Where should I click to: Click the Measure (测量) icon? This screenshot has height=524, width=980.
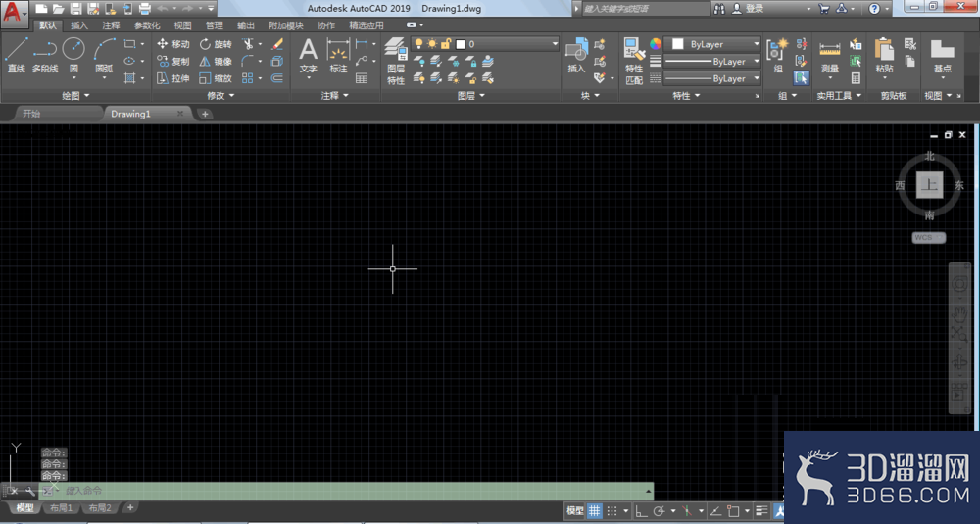(830, 55)
